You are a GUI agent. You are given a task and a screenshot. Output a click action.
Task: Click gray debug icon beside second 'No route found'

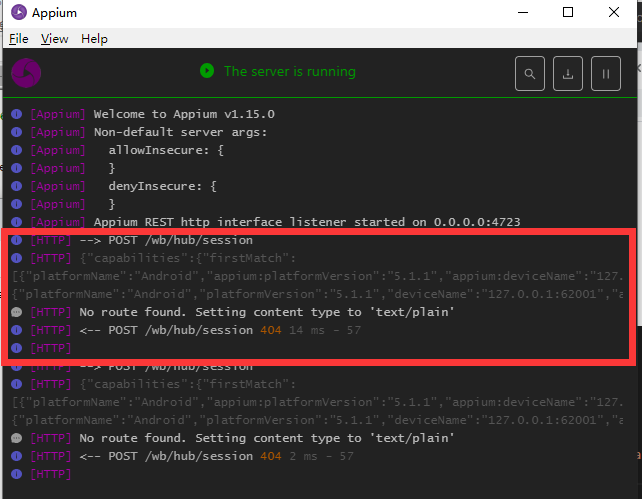click(x=16, y=438)
